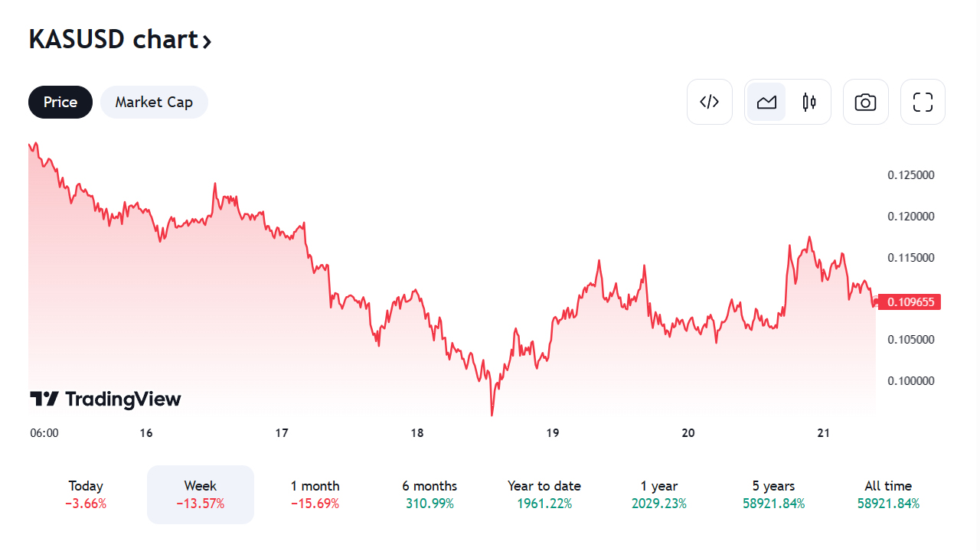Screen dimensions: 980x551
Task: Click the chevron next to KASUSD chart
Action: click(x=207, y=41)
